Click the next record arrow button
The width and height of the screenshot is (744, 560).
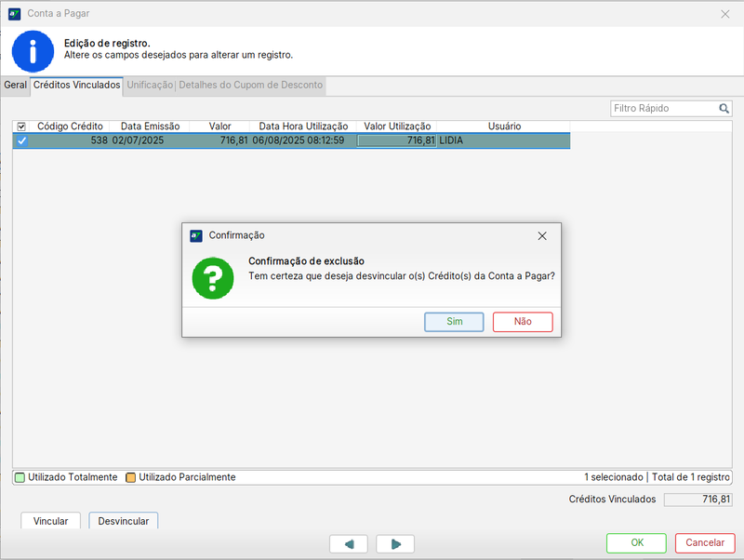pyautogui.click(x=395, y=544)
